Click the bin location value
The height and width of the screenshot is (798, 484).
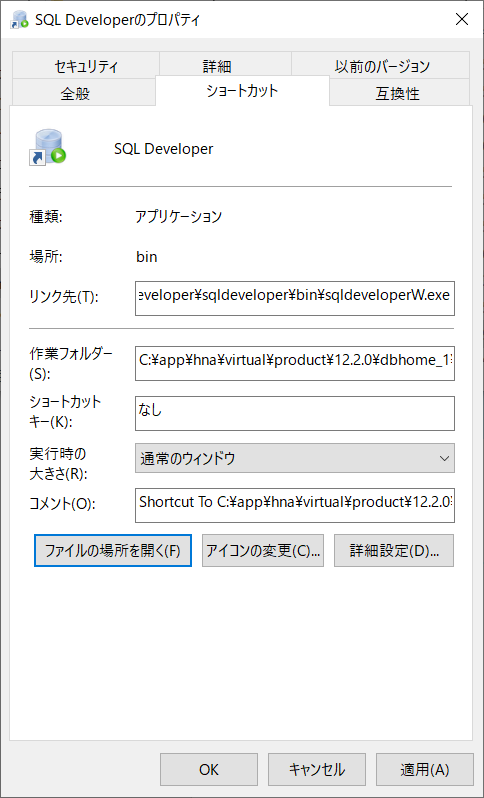(147, 257)
